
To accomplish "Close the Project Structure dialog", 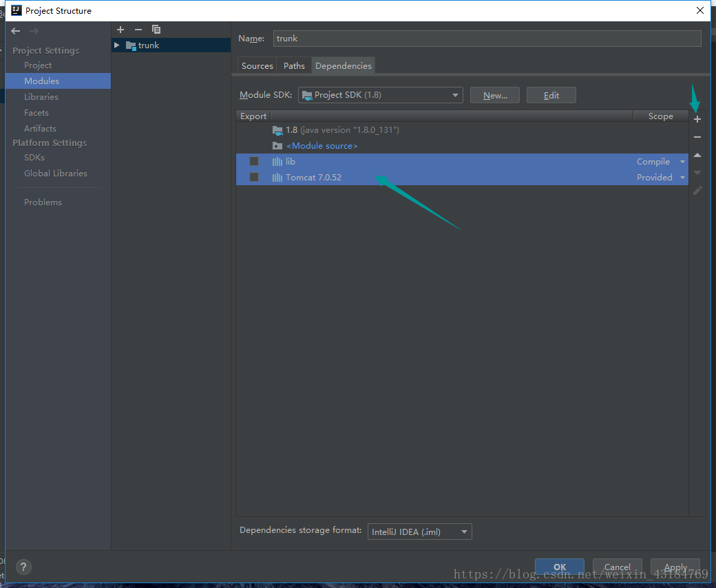I will point(700,10).
